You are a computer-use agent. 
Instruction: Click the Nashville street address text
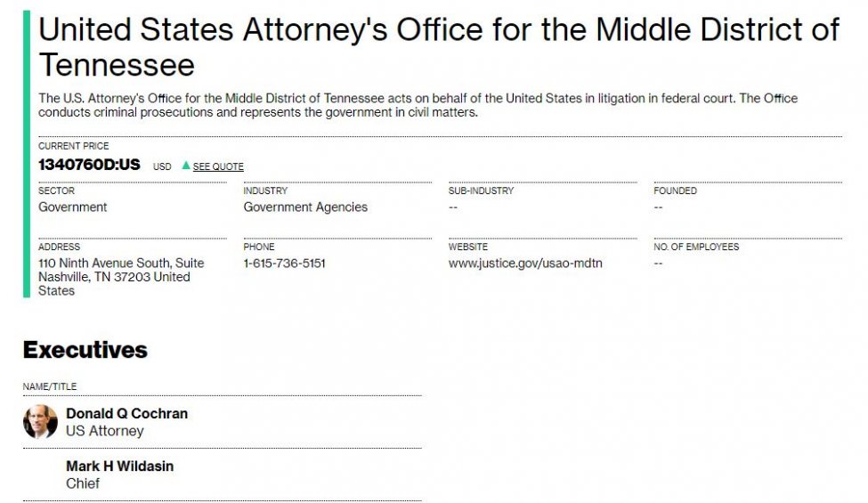(x=121, y=277)
